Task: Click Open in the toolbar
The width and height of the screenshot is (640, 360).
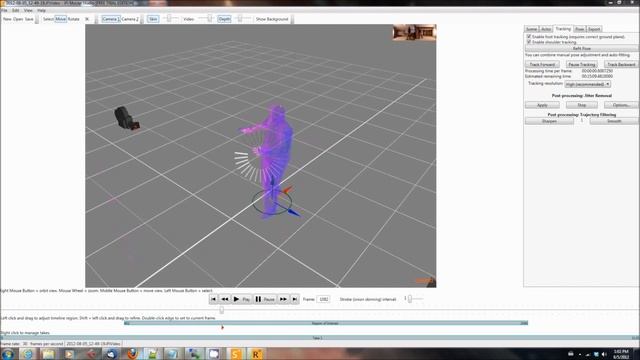Action: [x=18, y=19]
